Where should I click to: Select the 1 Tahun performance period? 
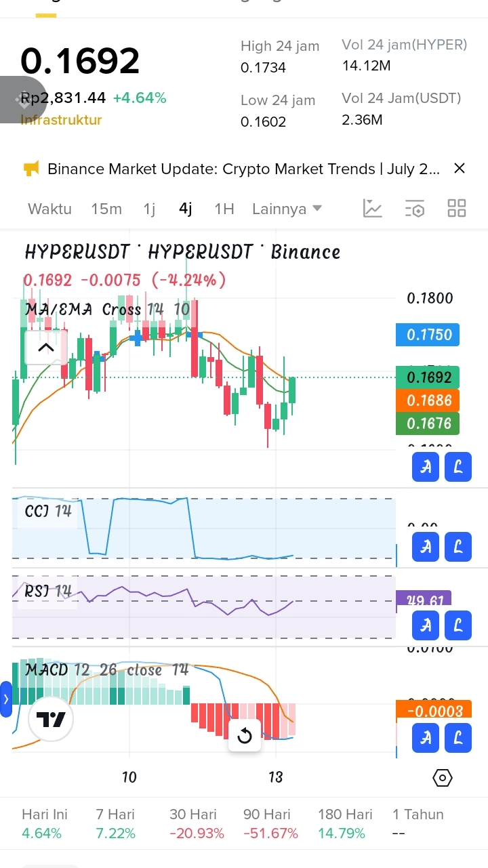(418, 823)
